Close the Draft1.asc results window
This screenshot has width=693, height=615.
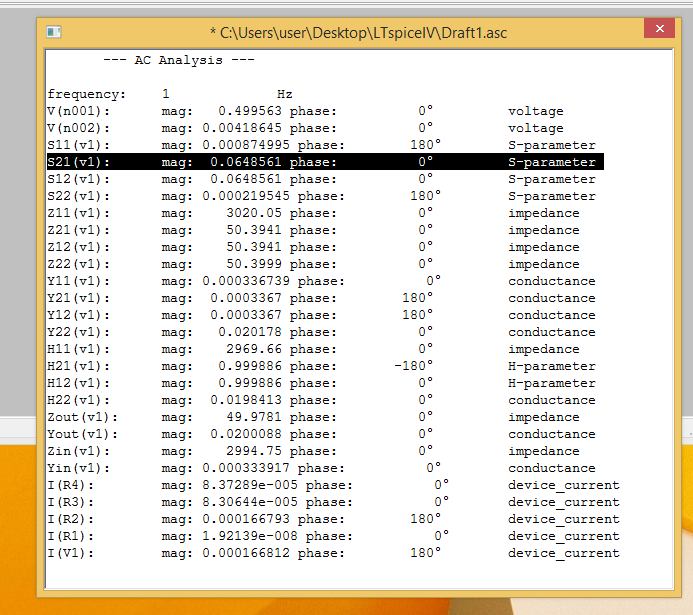(x=659, y=29)
